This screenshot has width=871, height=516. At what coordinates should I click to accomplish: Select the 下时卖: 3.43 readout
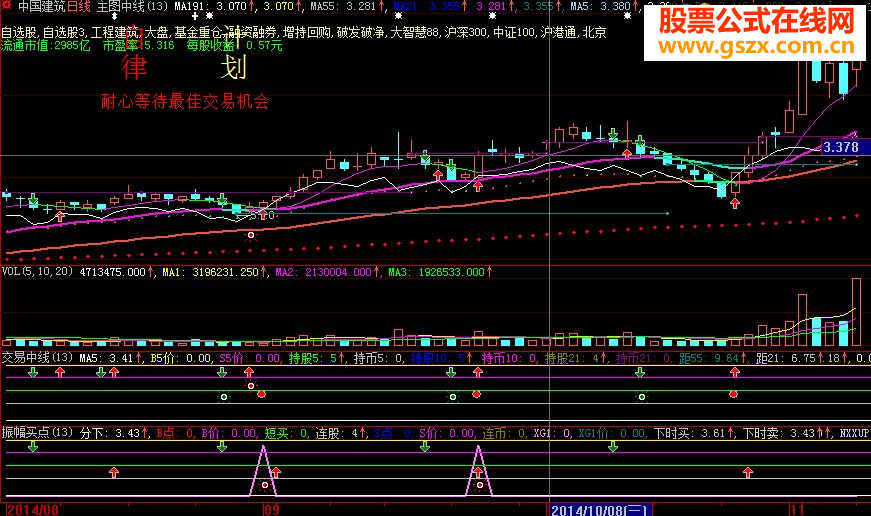pos(784,433)
